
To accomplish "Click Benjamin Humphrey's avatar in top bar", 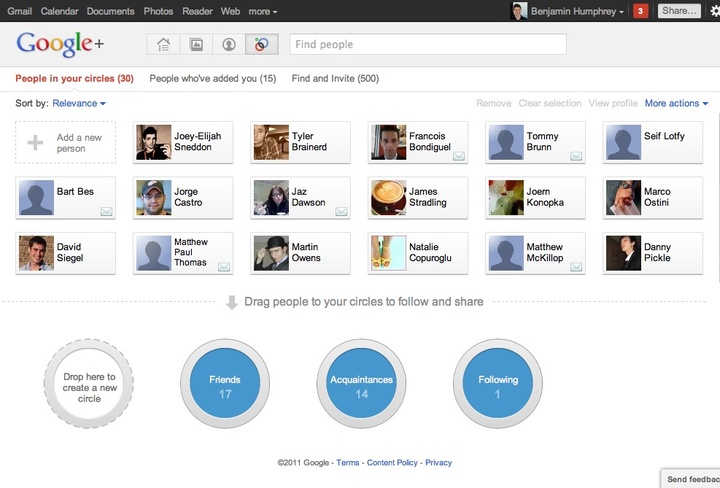I will (x=518, y=11).
